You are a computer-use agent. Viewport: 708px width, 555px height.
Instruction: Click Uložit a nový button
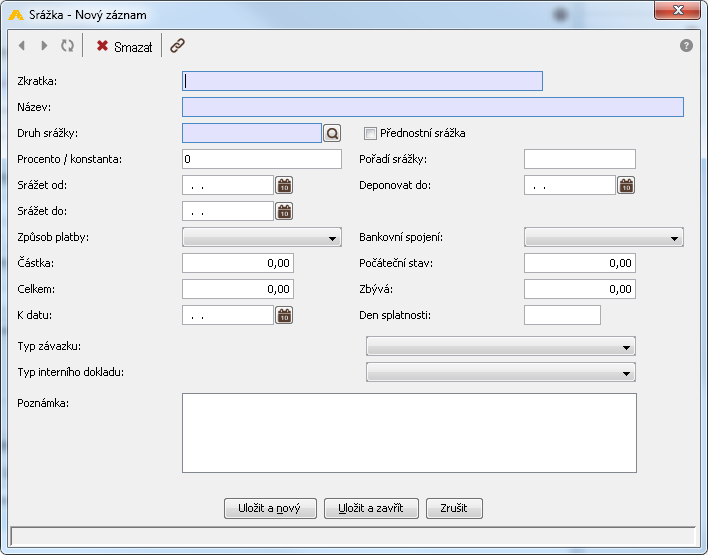pyautogui.click(x=270, y=508)
